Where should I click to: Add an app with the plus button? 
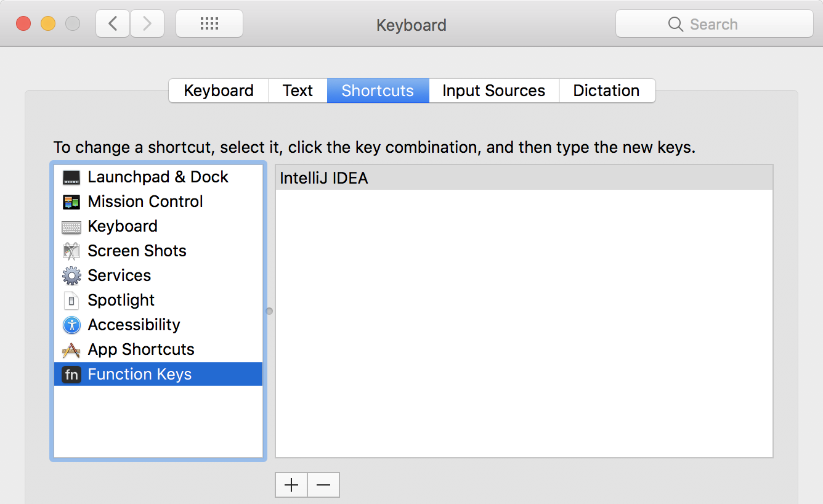tap(291, 485)
